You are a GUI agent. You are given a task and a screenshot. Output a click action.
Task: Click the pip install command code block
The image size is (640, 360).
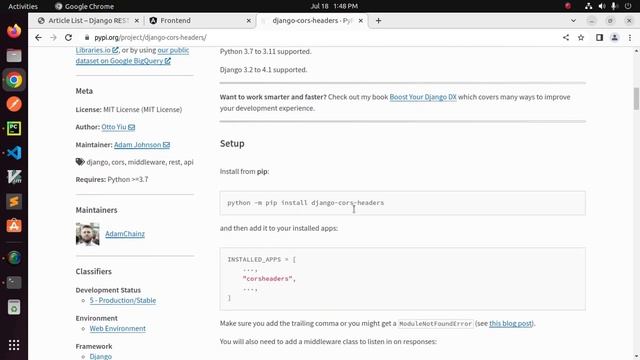402,203
